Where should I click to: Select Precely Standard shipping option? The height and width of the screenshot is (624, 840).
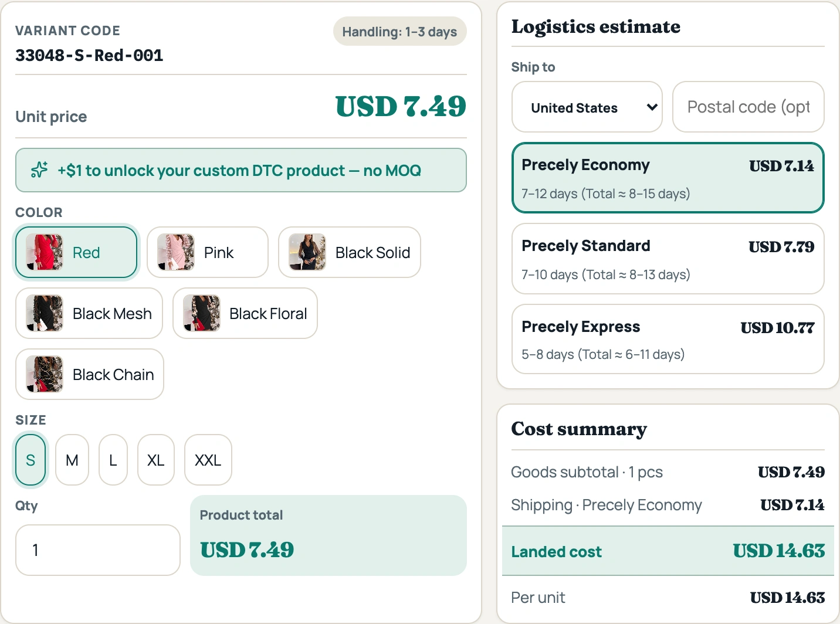[x=668, y=259]
